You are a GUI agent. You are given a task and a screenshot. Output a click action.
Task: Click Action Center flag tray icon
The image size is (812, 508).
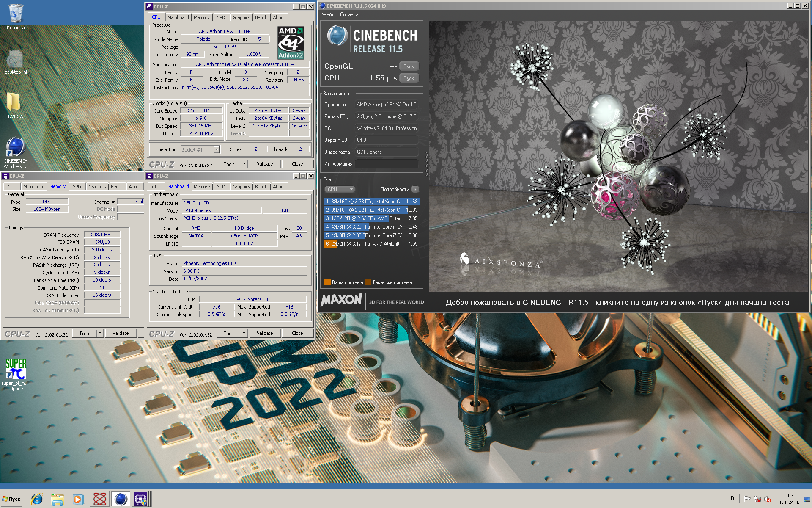[x=747, y=499]
